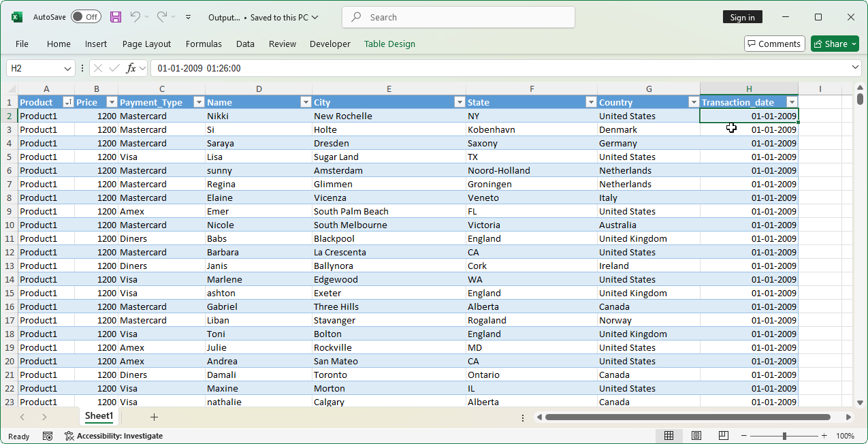Viewport: 868px width, 444px height.
Task: Click the zoom out minus icon
Action: pyautogui.click(x=745, y=436)
